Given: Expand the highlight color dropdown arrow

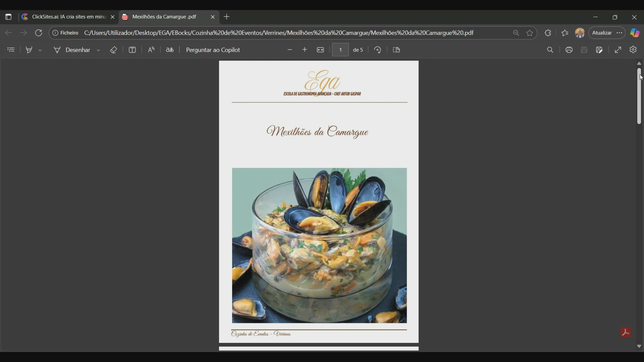Looking at the screenshot, I should click(x=40, y=50).
